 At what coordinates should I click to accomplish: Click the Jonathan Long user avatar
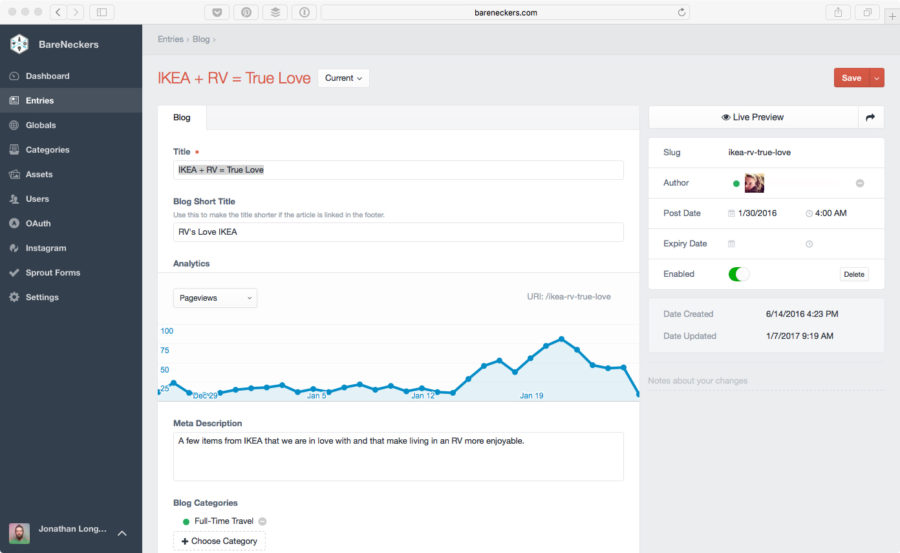(x=19, y=533)
